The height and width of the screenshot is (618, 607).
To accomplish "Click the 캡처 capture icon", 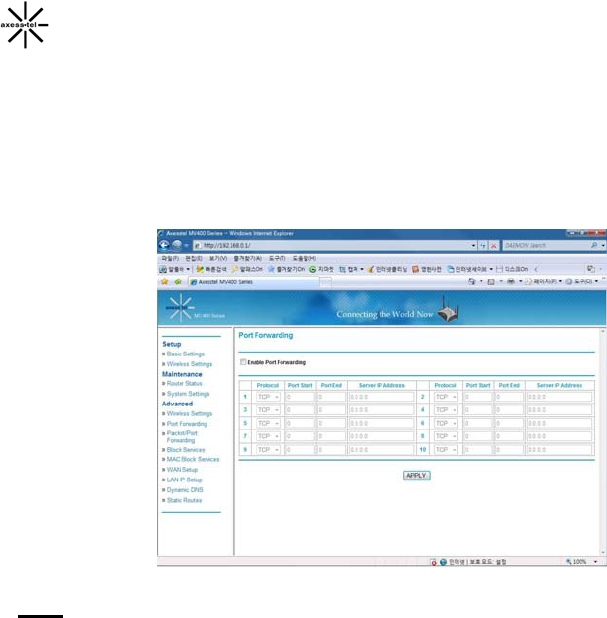I will [x=343, y=269].
